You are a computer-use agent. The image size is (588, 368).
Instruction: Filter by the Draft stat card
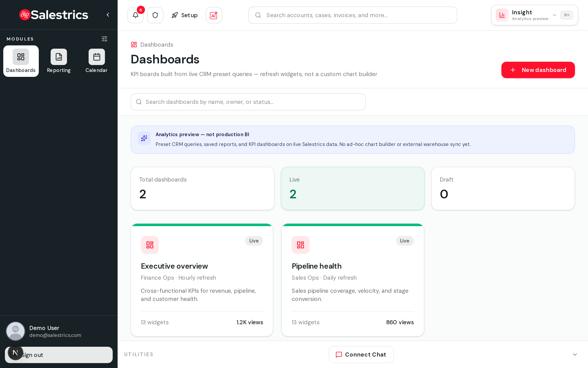coord(503,188)
